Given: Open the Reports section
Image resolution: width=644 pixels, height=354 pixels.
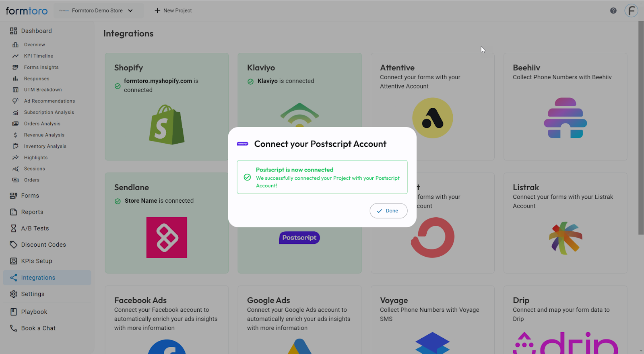Looking at the screenshot, I should [32, 212].
